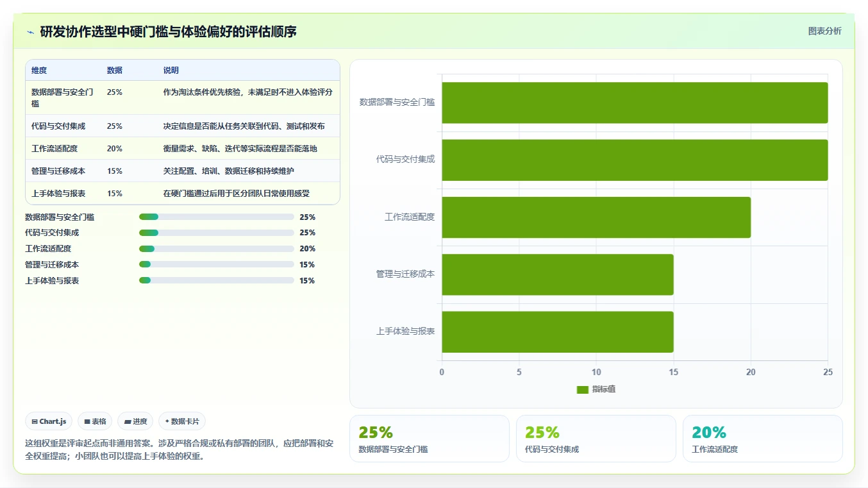Click the 维度 column header
The width and height of the screenshot is (868, 488).
pos(39,71)
